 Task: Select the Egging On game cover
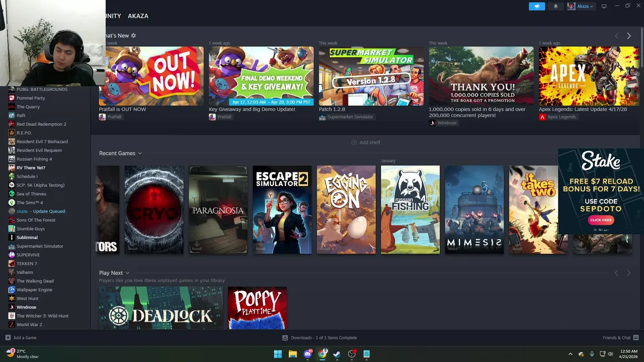point(346,210)
